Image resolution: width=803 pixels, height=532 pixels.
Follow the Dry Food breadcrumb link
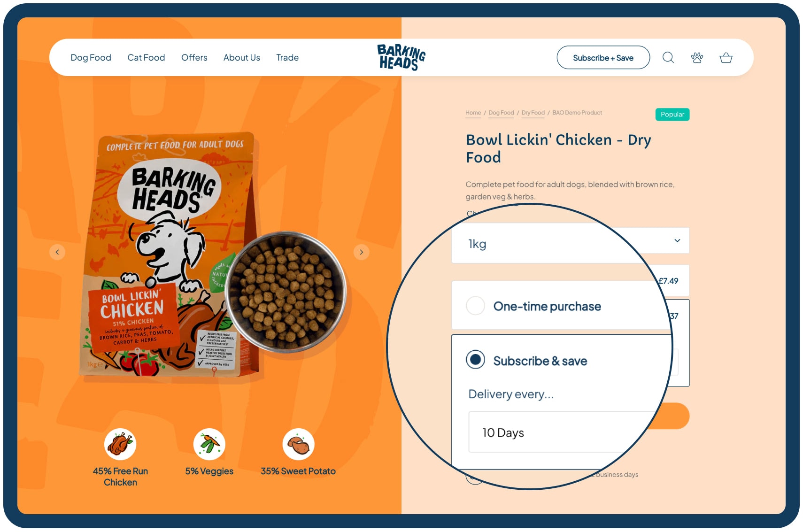533,113
